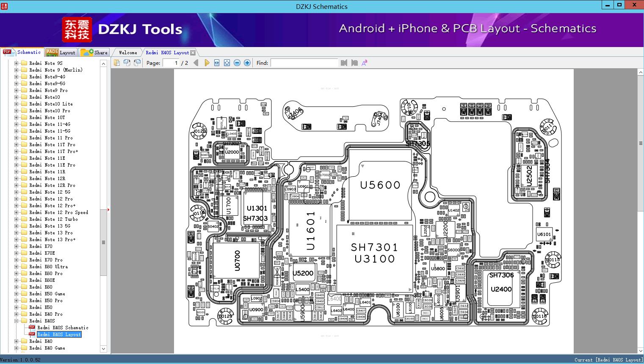Click the Find text box
The image size is (644, 364).
(x=304, y=63)
